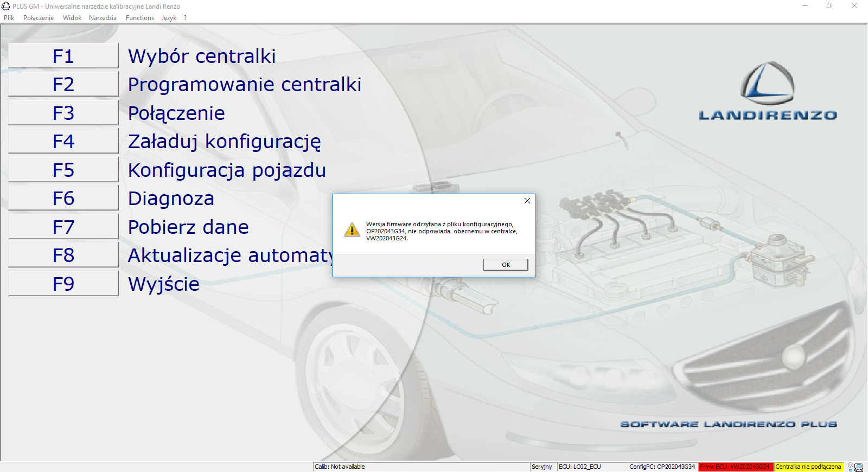The height and width of the screenshot is (472, 868).
Task: Click the yellow warning triangle icon
Action: (x=352, y=229)
